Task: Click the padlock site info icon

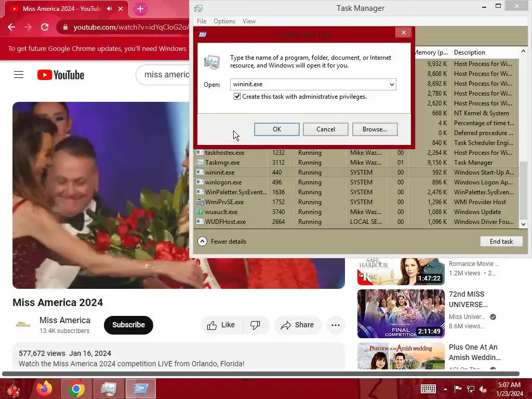Action: [65, 27]
